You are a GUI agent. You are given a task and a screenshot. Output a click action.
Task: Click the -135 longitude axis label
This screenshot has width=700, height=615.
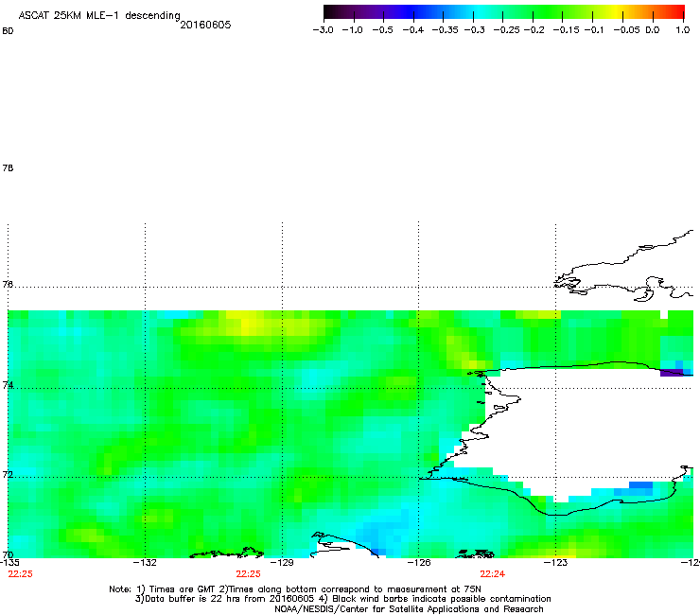point(9,563)
